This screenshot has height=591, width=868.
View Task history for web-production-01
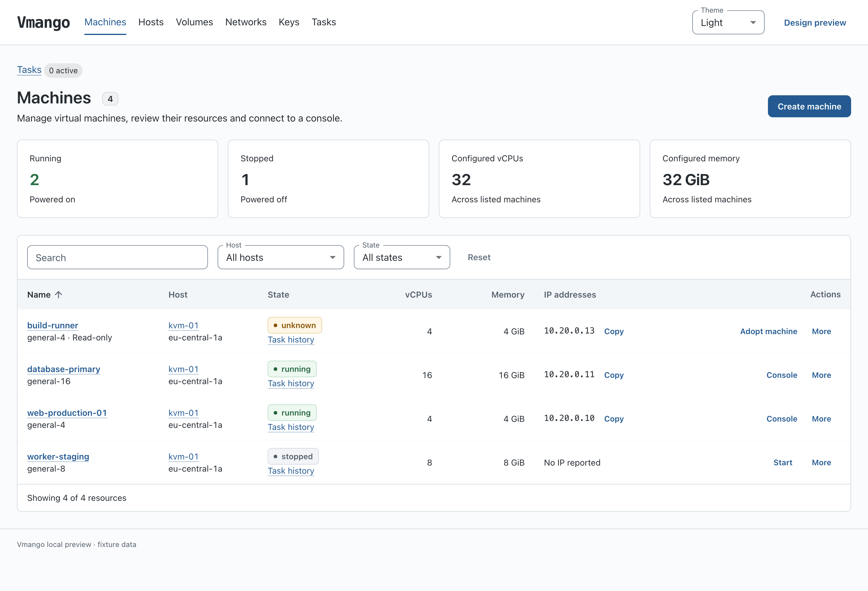pos(291,427)
